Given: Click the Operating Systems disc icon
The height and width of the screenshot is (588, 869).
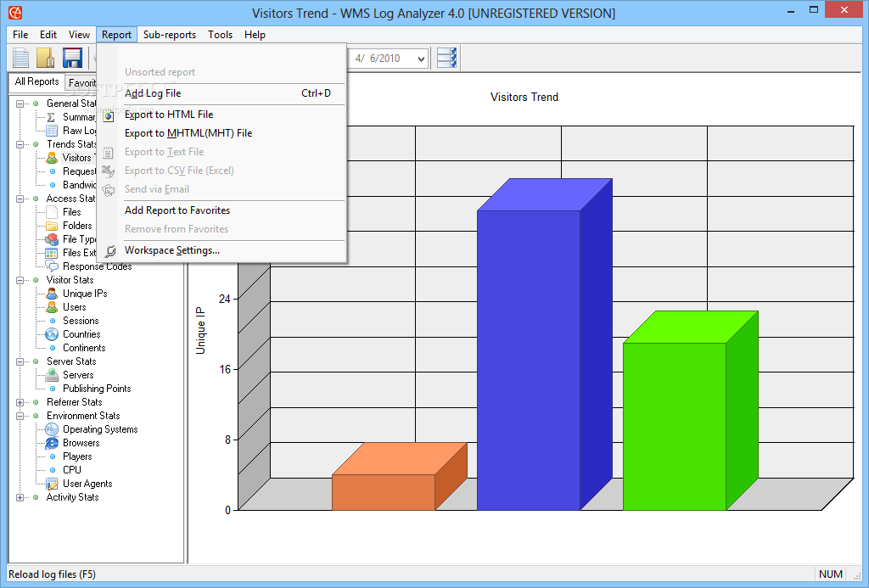Looking at the screenshot, I should pos(52,429).
